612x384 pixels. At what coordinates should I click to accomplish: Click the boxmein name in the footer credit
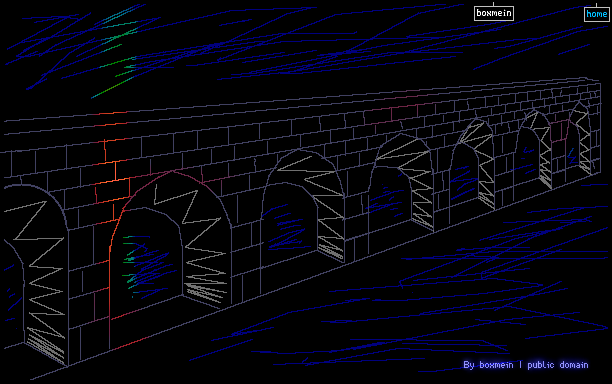point(496,365)
